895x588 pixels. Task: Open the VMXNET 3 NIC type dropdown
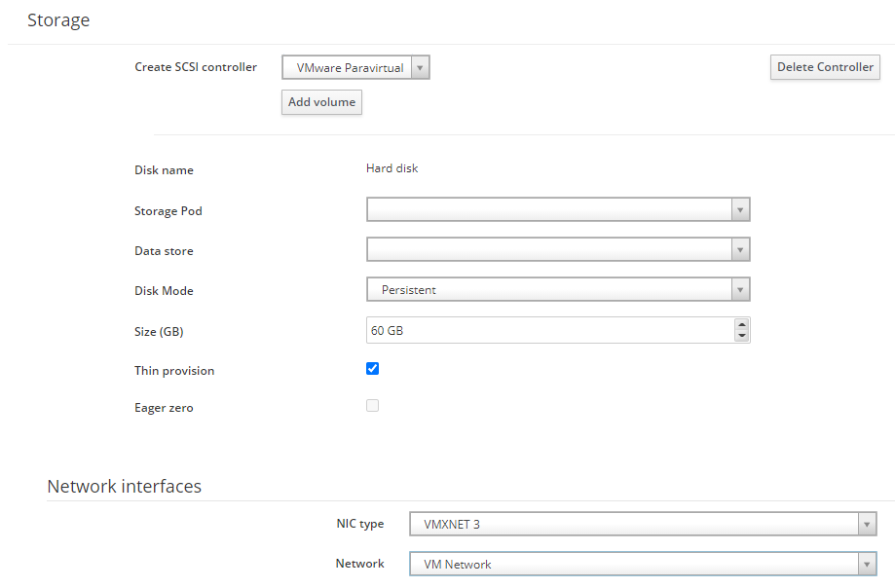(643, 524)
